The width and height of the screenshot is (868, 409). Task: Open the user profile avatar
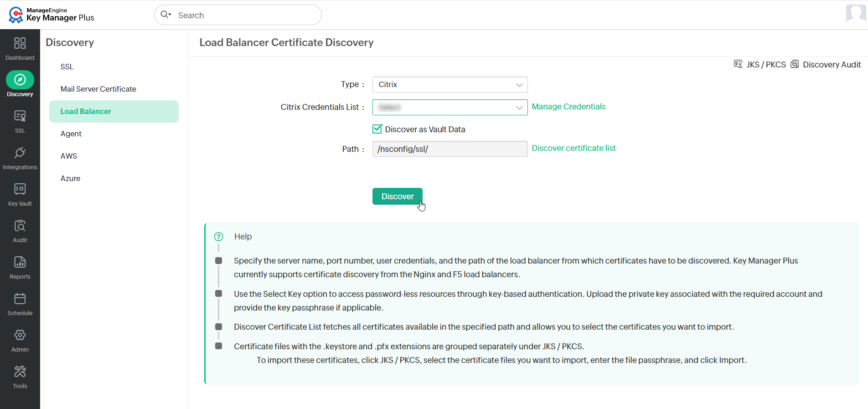[x=856, y=14]
